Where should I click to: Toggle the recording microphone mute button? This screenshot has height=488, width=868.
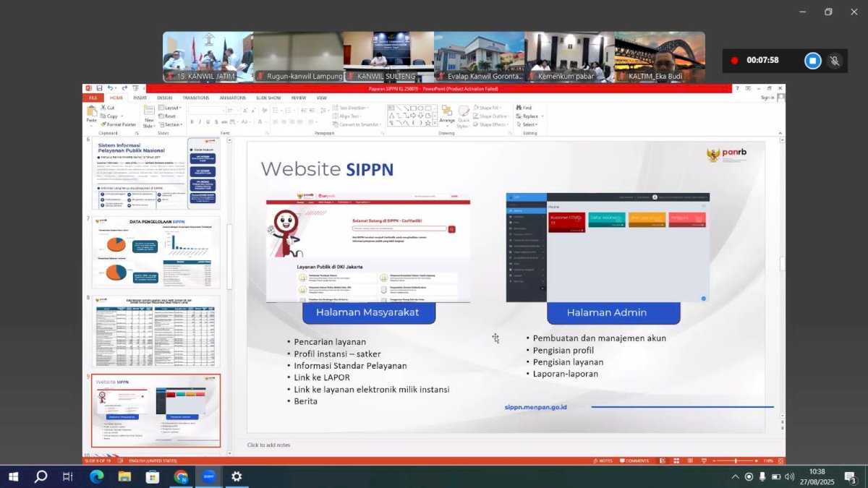835,61
